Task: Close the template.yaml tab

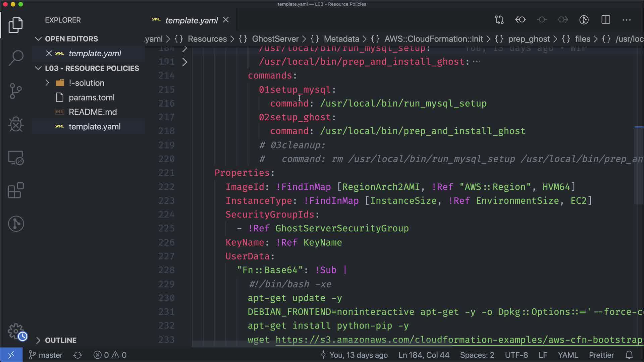Action: pyautogui.click(x=226, y=20)
